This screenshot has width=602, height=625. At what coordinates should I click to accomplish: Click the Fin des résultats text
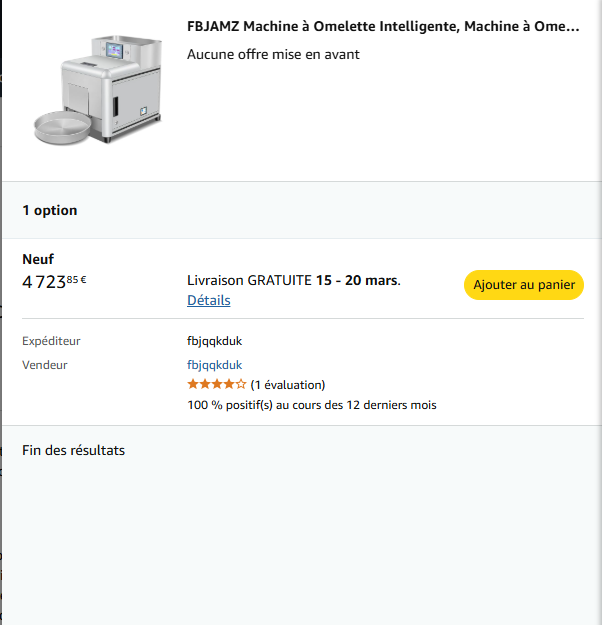coord(73,450)
